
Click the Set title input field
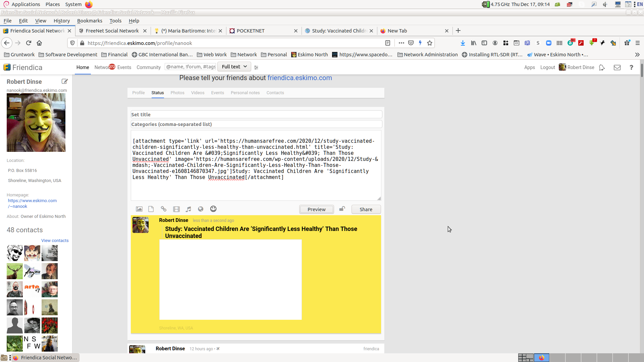(x=256, y=115)
